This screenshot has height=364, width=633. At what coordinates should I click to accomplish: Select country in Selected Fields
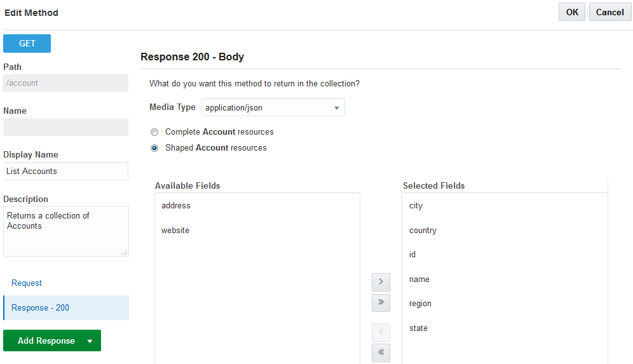tap(423, 231)
